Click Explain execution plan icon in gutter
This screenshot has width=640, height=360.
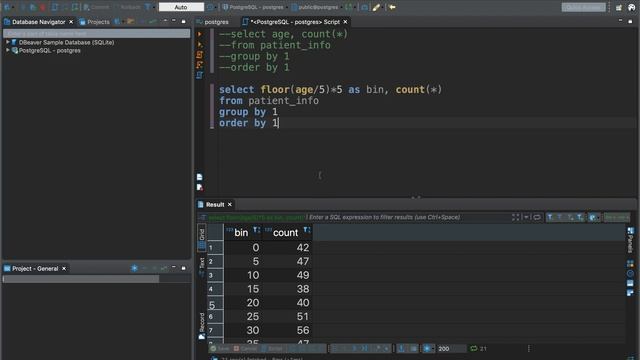click(x=200, y=65)
